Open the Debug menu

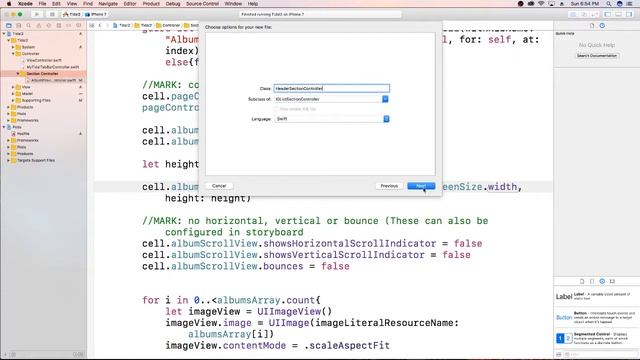[173, 4]
